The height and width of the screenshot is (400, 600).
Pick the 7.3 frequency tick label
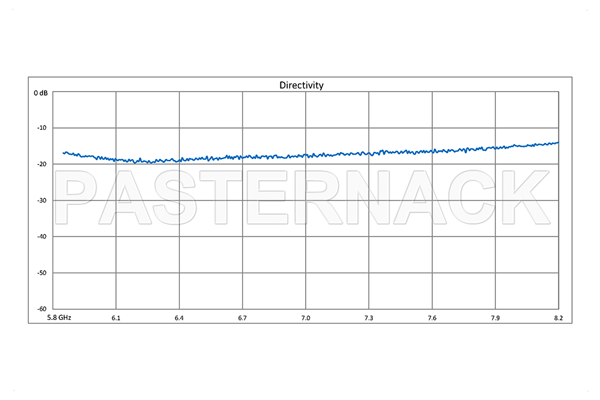pos(369,318)
